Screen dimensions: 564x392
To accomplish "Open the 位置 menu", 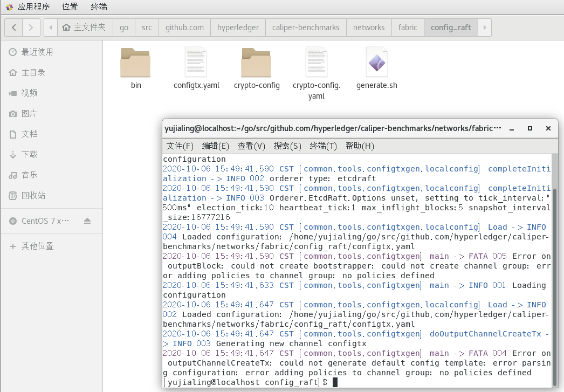I will [70, 7].
